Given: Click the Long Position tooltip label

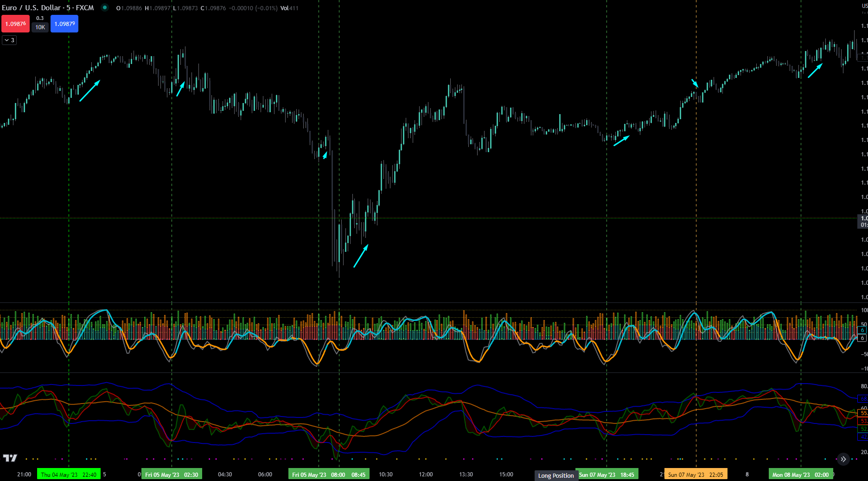Looking at the screenshot, I should tap(556, 475).
